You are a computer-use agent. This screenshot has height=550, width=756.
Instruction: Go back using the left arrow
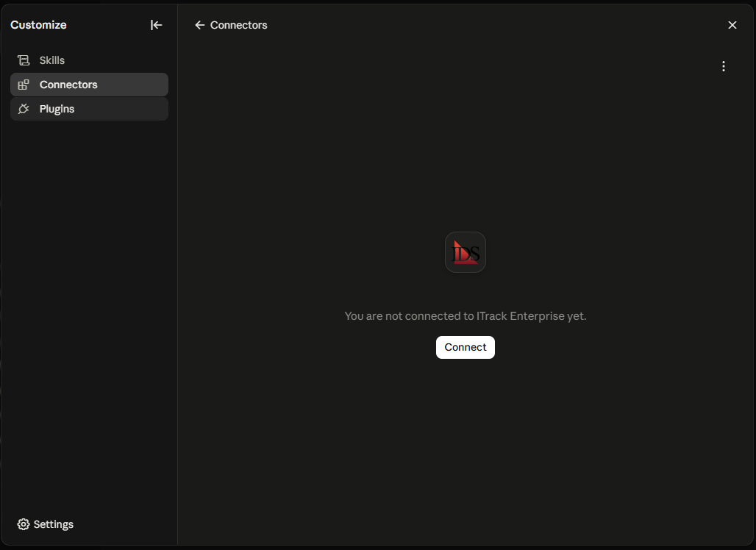coord(199,25)
